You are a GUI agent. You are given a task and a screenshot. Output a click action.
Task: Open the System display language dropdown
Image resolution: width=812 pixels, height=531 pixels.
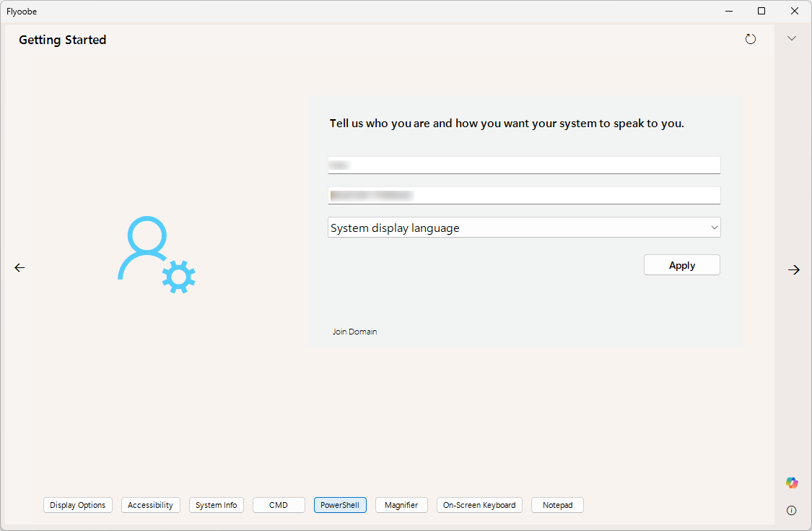[x=524, y=228]
